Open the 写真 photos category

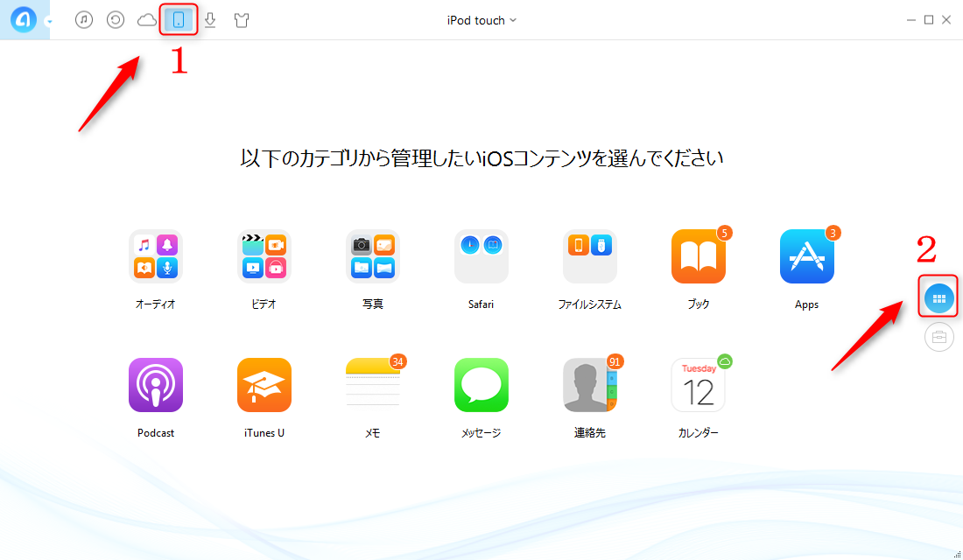point(373,256)
